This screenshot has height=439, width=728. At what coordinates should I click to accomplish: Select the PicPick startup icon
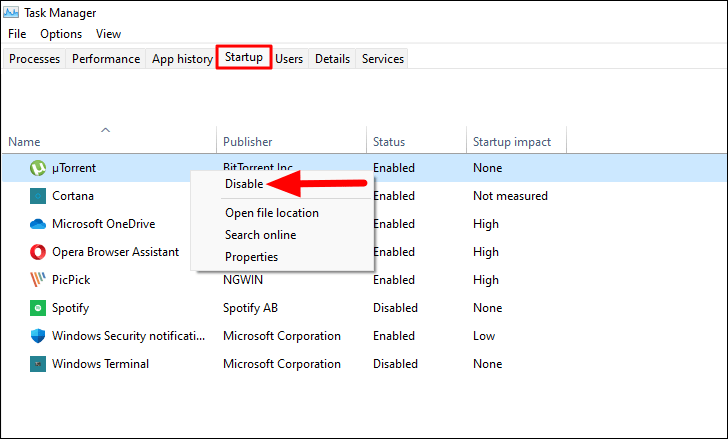(38, 280)
